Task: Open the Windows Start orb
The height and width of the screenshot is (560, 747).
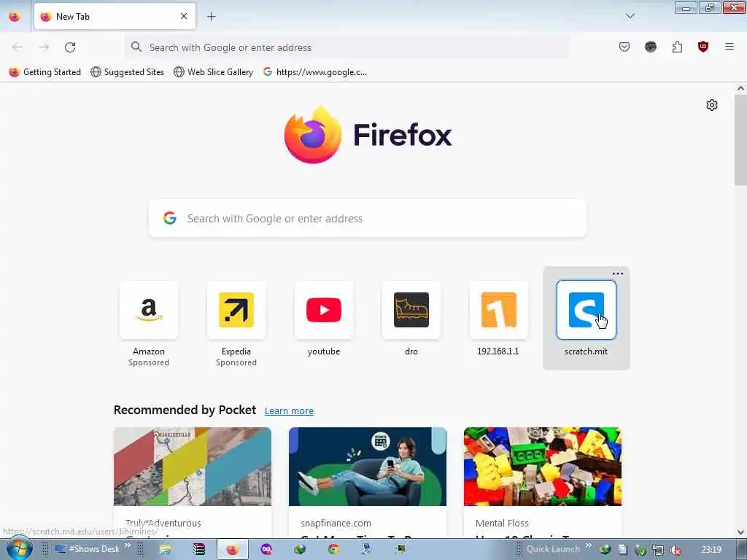Action: (x=20, y=548)
